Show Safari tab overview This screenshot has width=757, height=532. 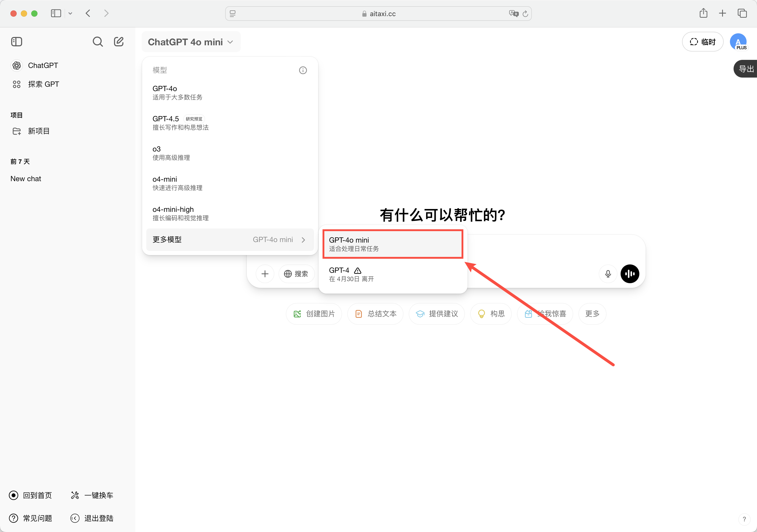coord(742,14)
